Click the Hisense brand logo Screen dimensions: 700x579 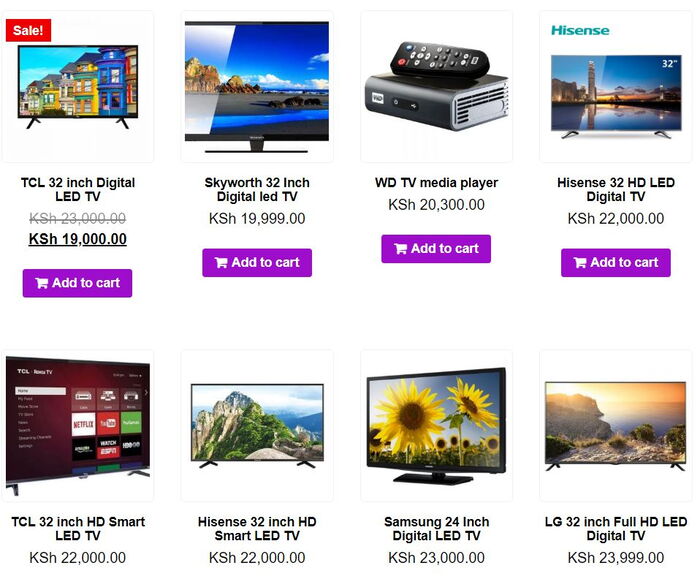coord(580,30)
